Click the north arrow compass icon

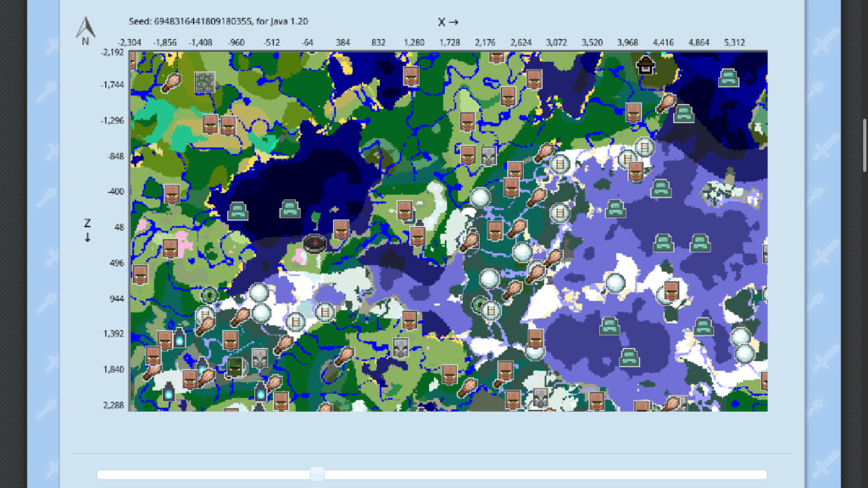[85, 31]
